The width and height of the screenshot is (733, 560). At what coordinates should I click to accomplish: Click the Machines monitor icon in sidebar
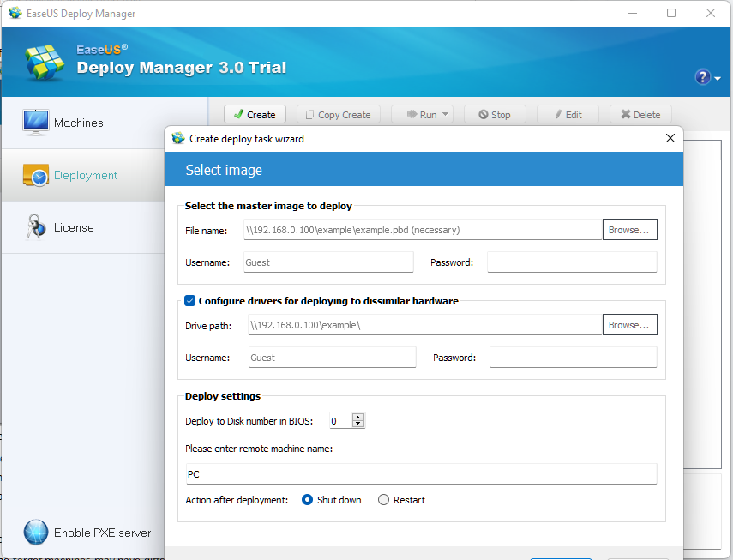[x=36, y=123]
